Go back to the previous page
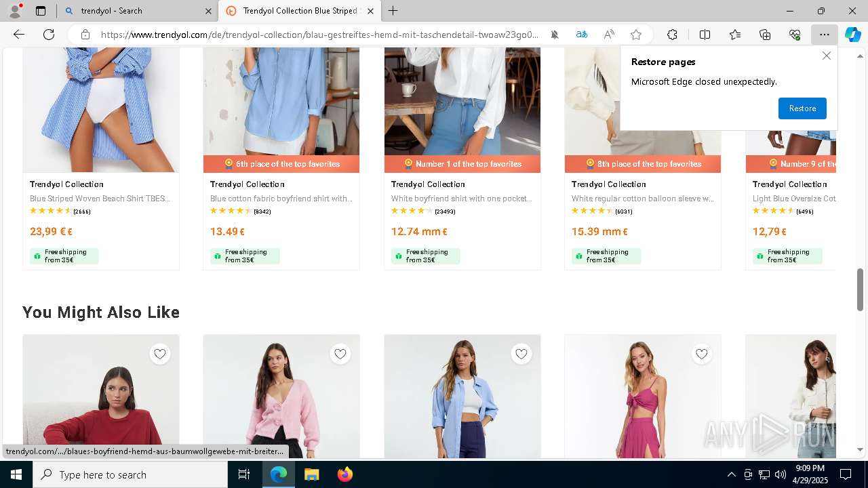The width and height of the screenshot is (868, 488). pyautogui.click(x=19, y=35)
